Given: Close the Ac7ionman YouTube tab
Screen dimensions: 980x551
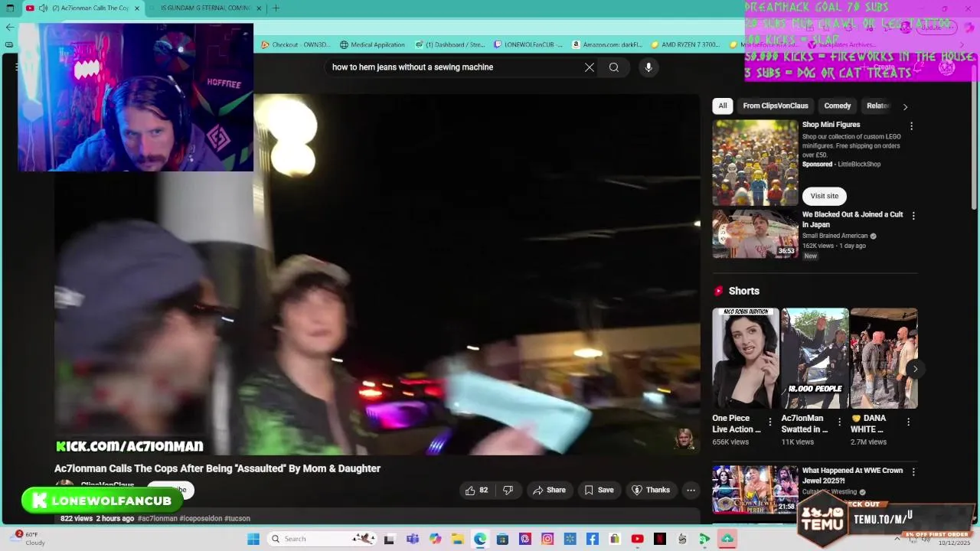Looking at the screenshot, I should tap(137, 8).
